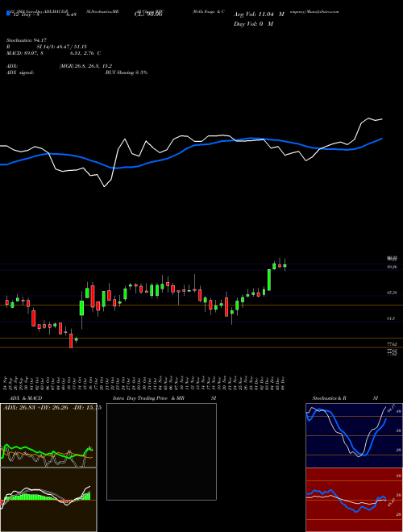Image resolution: width=403 pixels, height=532 pixels.
Task: Click the 'ADX signal:' label
Action: [x=19, y=73]
